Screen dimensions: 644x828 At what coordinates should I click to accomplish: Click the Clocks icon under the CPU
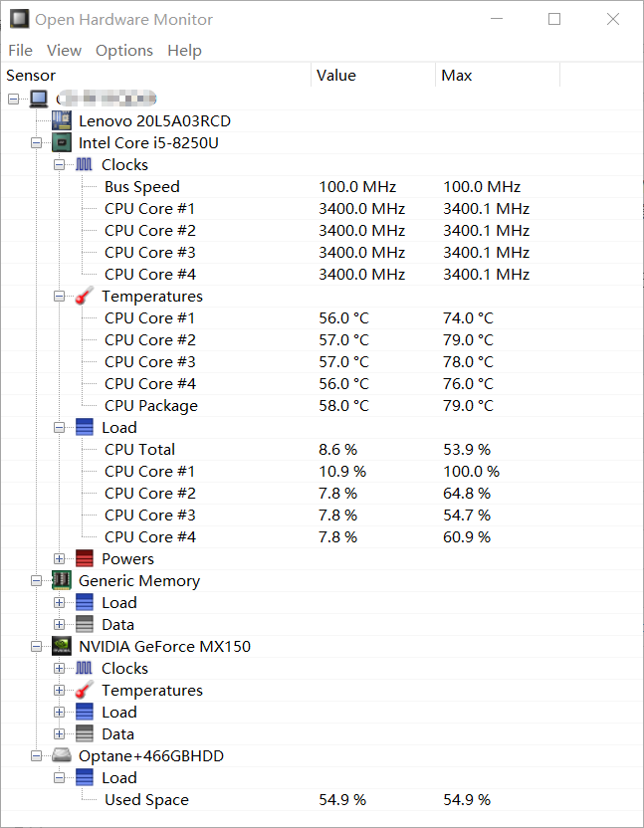click(x=85, y=164)
